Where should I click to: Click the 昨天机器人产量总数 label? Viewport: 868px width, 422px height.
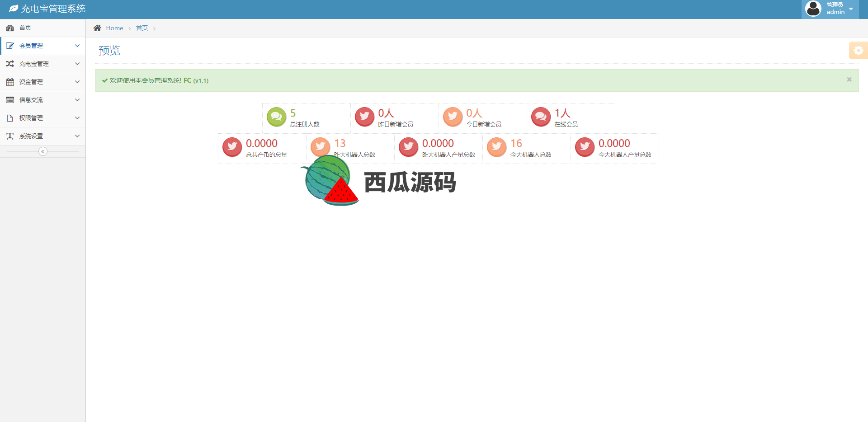pos(449,155)
